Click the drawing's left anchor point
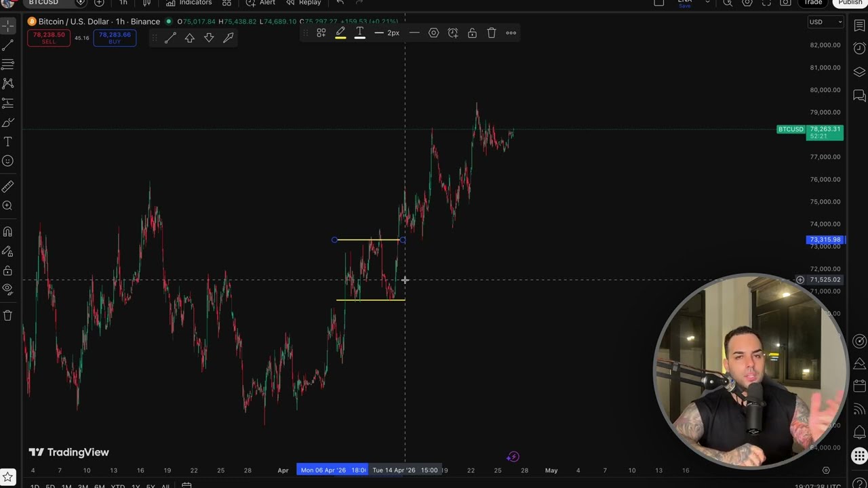 click(x=334, y=240)
